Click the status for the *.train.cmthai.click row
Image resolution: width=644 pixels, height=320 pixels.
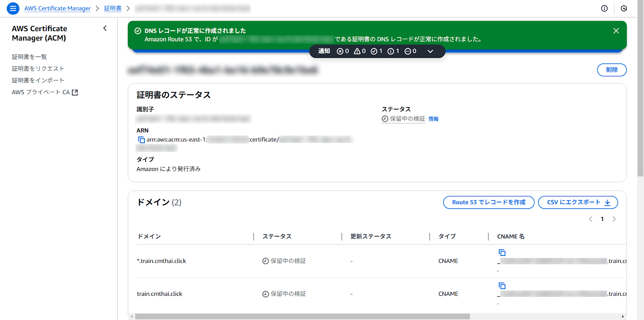pos(284,261)
